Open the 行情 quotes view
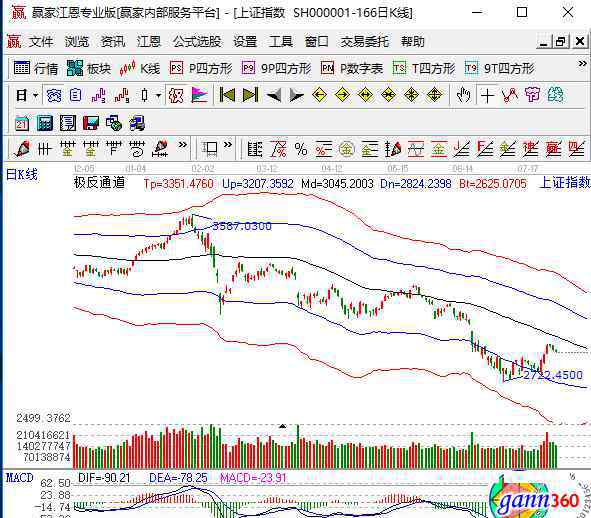The width and height of the screenshot is (591, 518). click(36, 69)
